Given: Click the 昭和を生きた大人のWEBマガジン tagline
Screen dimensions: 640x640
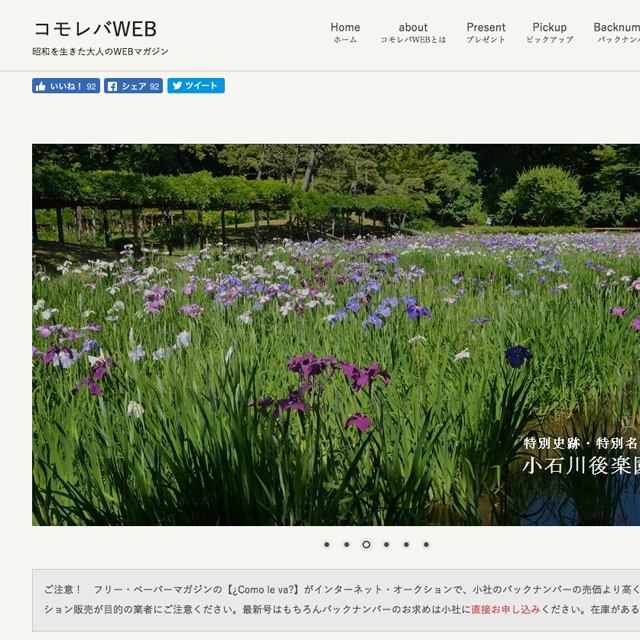Looking at the screenshot, I should [100, 51].
